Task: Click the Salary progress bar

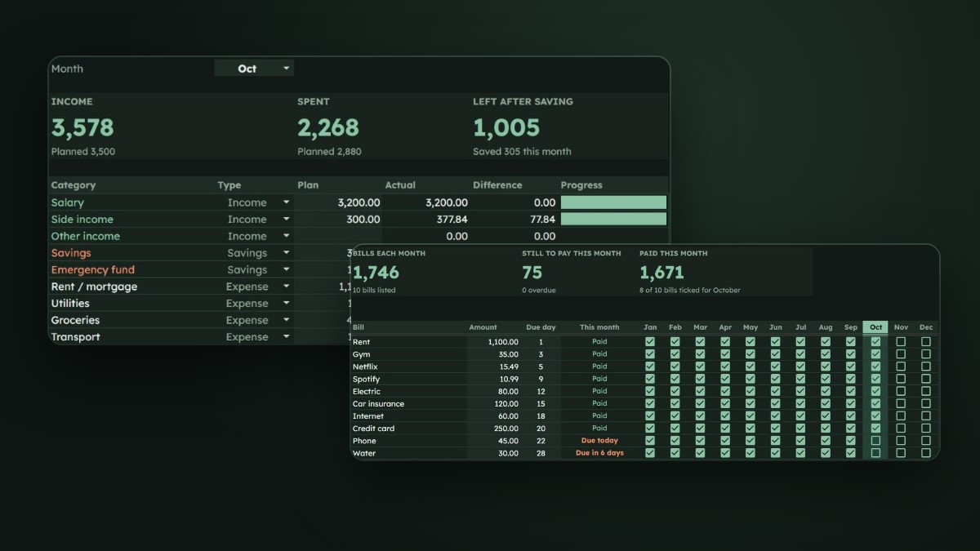Action: [x=613, y=202]
